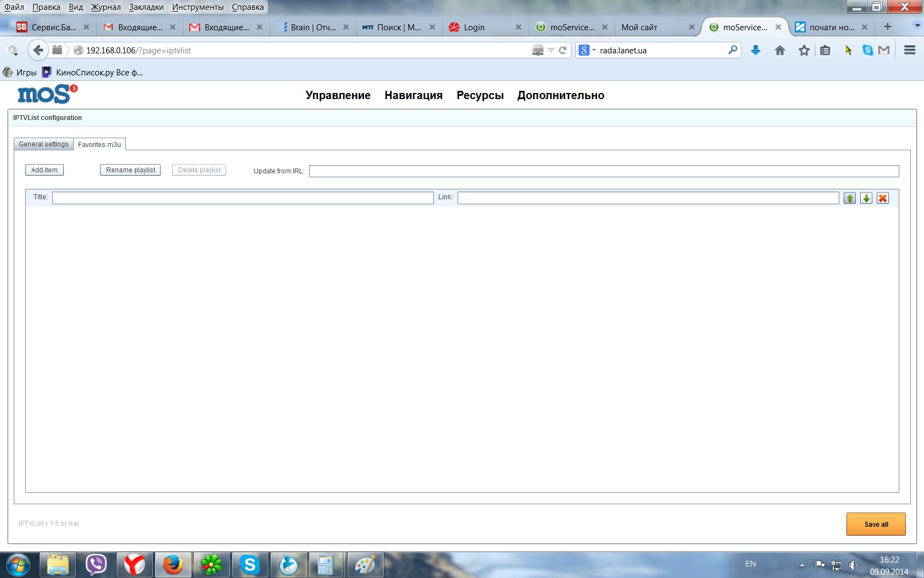Click the browser back arrow

[37, 51]
